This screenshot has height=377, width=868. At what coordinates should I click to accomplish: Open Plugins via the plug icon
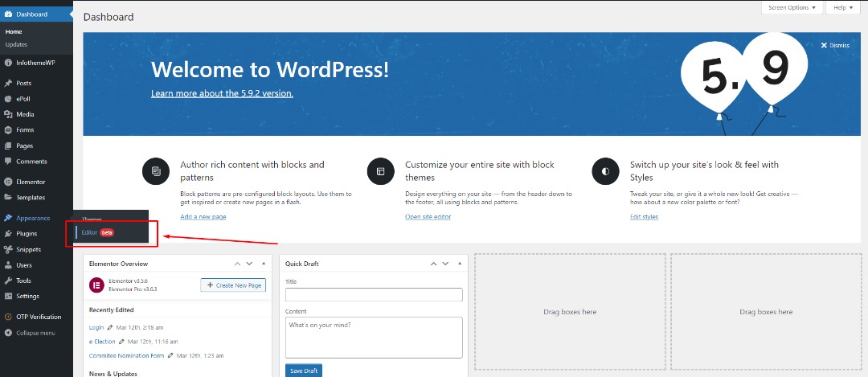pyautogui.click(x=8, y=234)
